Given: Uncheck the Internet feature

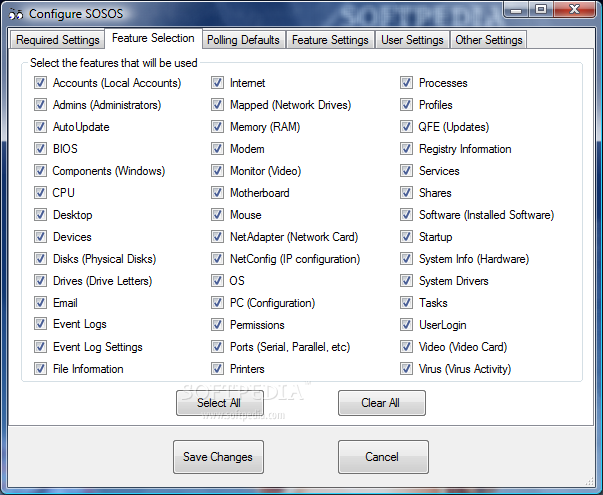Looking at the screenshot, I should [x=217, y=82].
